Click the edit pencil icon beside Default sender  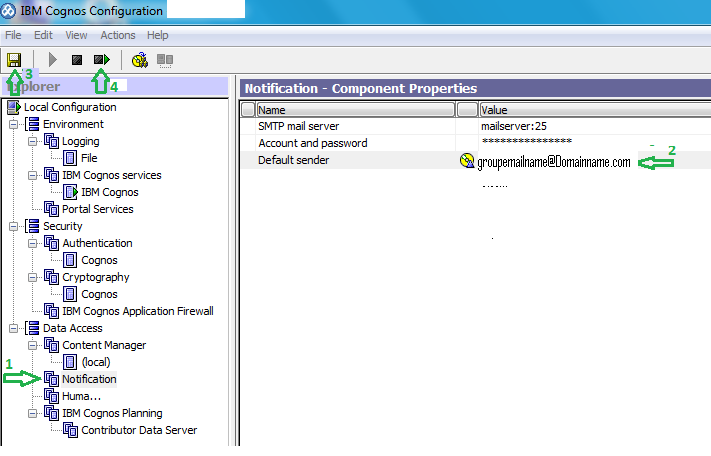point(467,160)
